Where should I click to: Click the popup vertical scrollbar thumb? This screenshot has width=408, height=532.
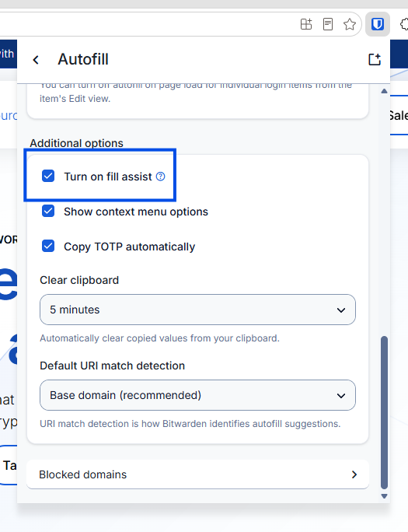point(384,412)
